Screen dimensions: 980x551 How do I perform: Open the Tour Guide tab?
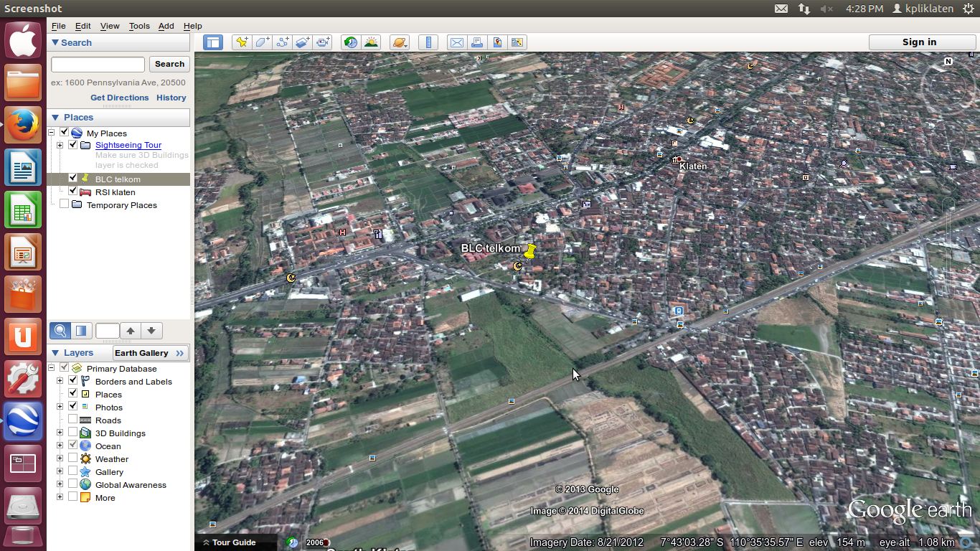pos(234,542)
